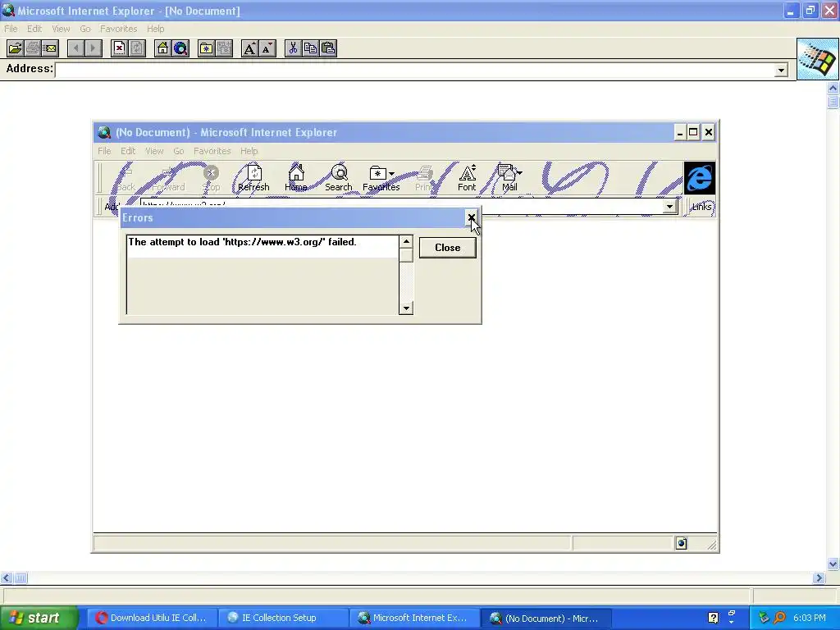This screenshot has width=840, height=630.
Task: Click the Internet Explorer e logo
Action: (x=699, y=178)
